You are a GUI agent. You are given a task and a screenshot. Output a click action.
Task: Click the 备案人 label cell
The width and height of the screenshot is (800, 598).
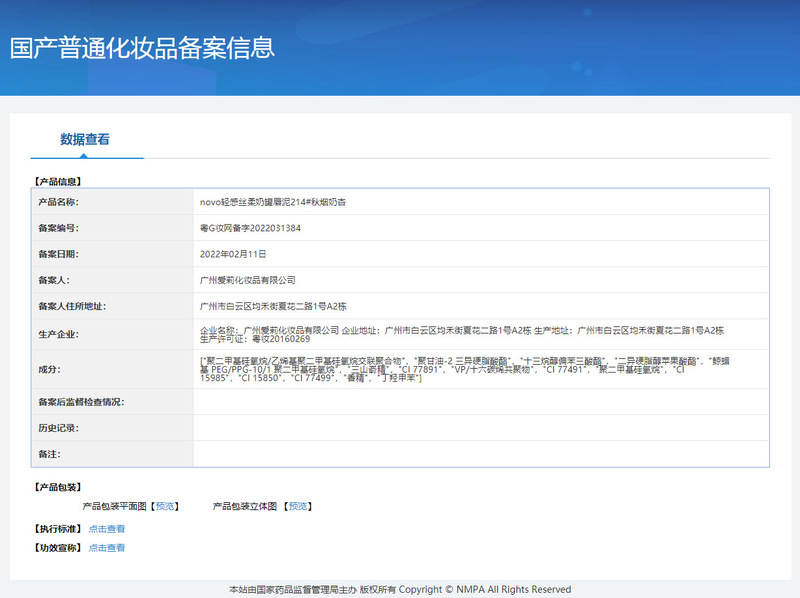click(x=112, y=280)
